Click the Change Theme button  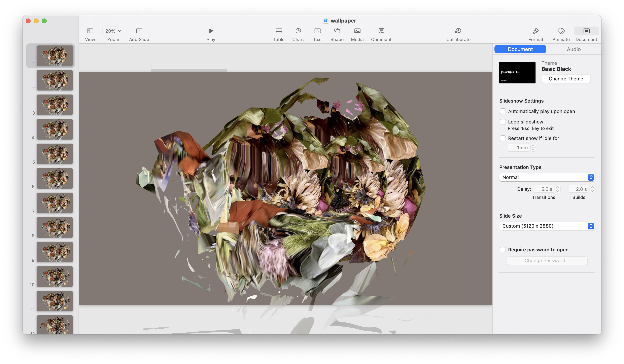pos(566,79)
